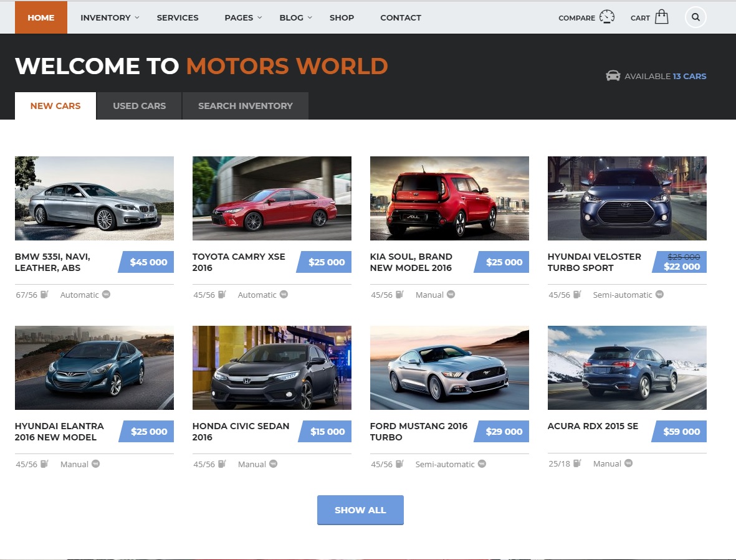Click fuel pump icon on Hyundai Elantra
736x560 pixels.
[44, 464]
